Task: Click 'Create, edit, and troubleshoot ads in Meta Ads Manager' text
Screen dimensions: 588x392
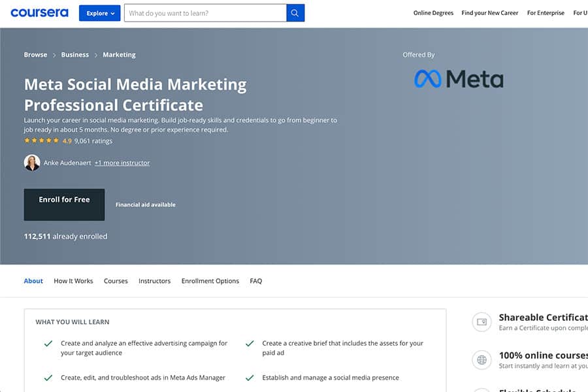Action: point(143,378)
